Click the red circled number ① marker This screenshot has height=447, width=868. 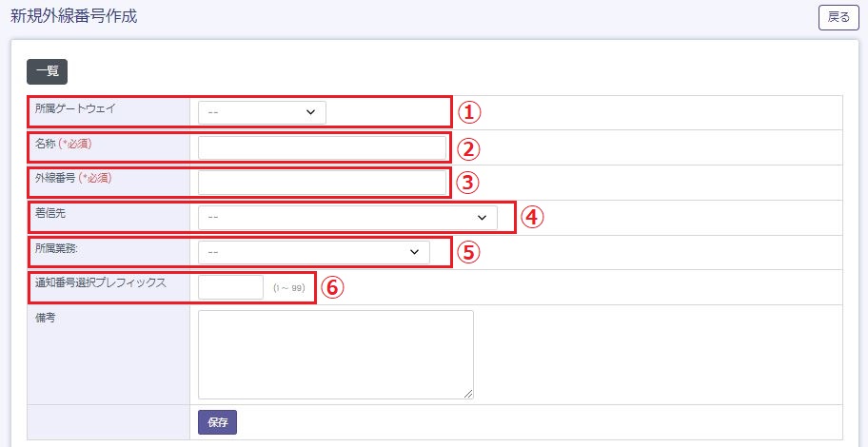(x=468, y=112)
